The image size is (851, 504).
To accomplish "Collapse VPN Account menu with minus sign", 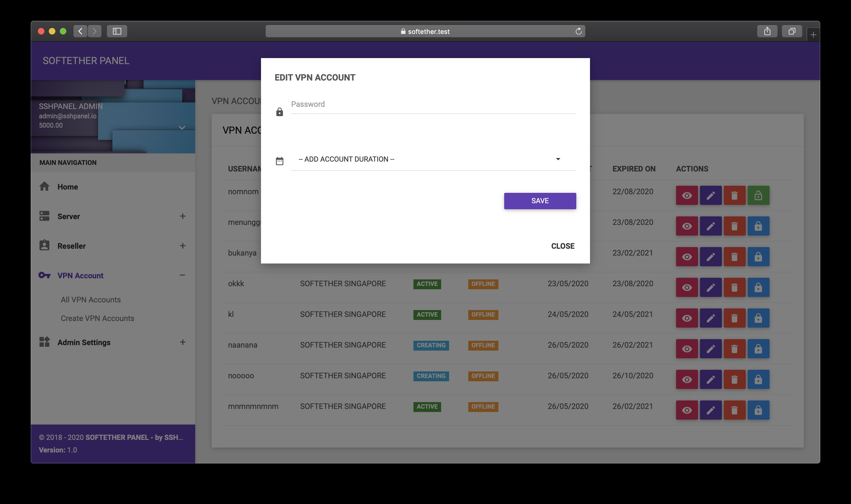I will pyautogui.click(x=183, y=275).
